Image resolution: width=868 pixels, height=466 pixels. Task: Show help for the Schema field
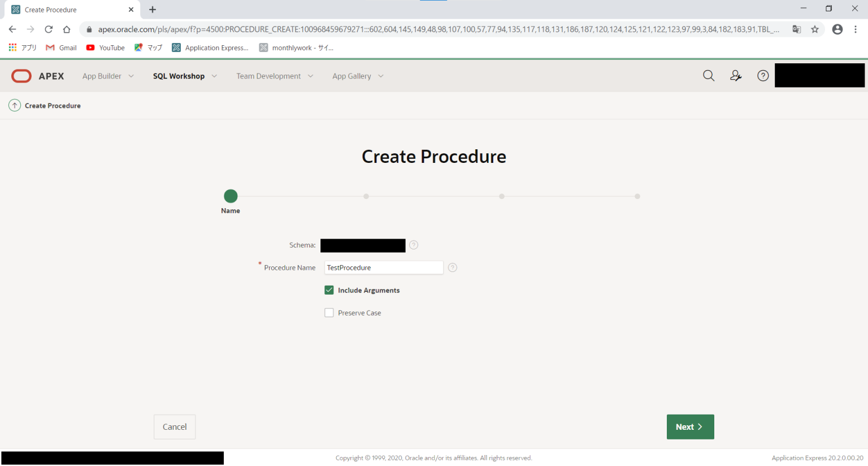pyautogui.click(x=414, y=245)
